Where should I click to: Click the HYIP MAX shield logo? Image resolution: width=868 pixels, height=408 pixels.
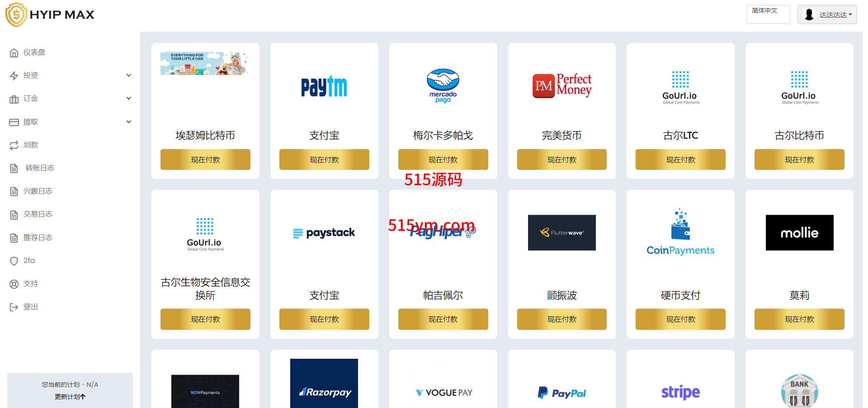tap(16, 14)
